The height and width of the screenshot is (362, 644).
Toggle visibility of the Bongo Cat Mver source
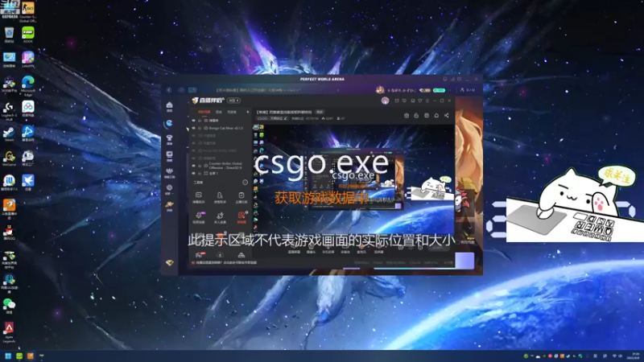point(194,128)
